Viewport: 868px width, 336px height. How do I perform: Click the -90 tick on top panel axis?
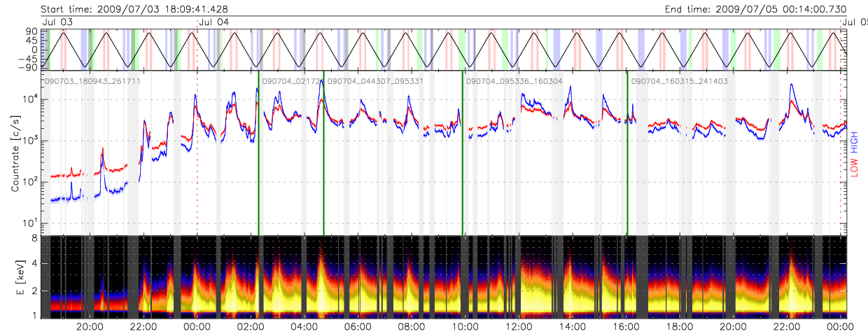pos(29,68)
